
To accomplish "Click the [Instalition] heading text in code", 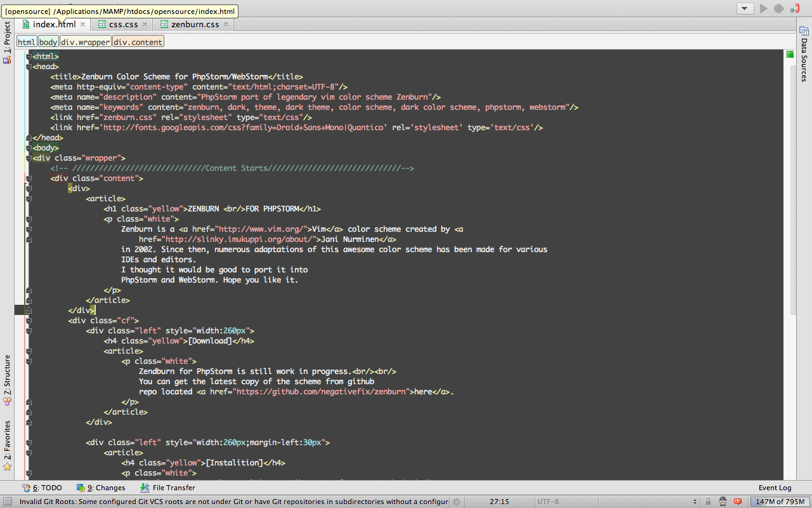I will click(x=234, y=463).
